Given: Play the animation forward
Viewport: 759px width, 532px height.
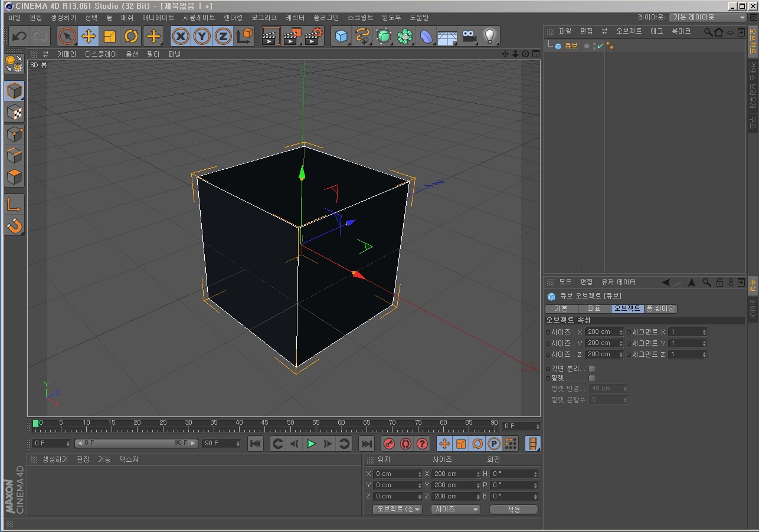Looking at the screenshot, I should coord(311,444).
